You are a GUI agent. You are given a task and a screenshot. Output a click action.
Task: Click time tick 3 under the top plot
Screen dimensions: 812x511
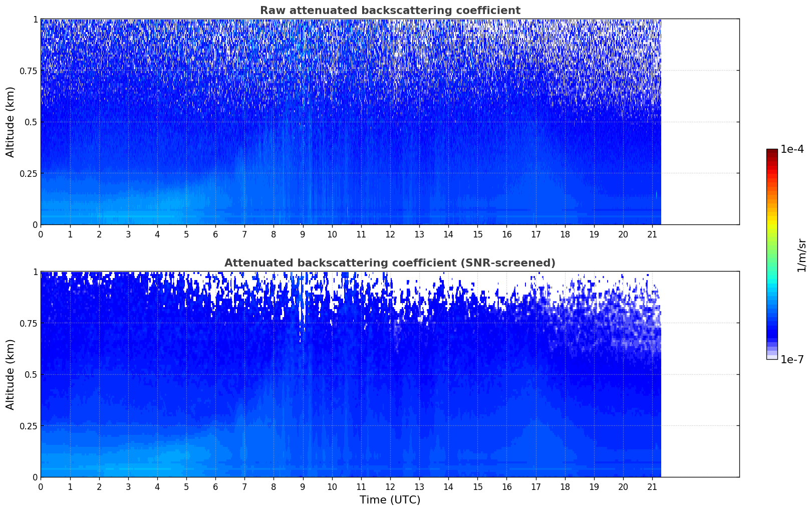128,234
